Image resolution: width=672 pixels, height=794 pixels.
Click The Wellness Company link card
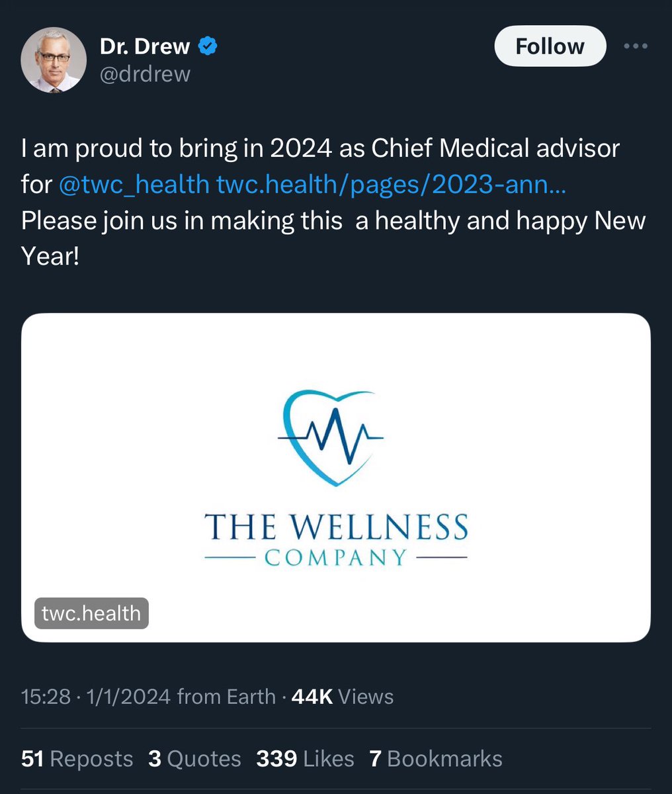[x=336, y=478]
